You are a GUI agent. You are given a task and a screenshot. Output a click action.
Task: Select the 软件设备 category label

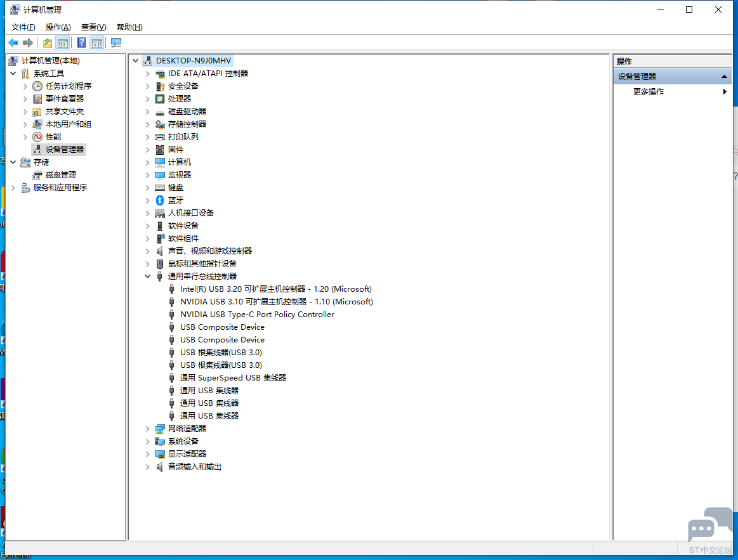[183, 226]
